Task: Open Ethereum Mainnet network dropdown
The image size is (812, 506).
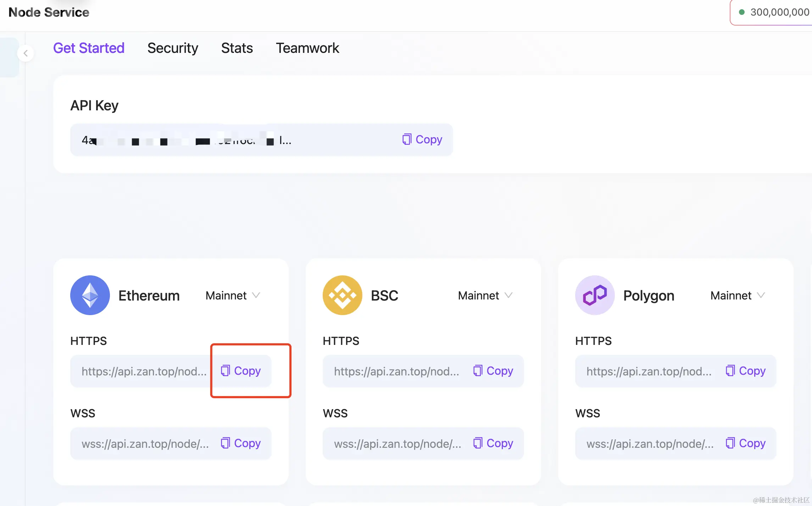Action: (233, 296)
